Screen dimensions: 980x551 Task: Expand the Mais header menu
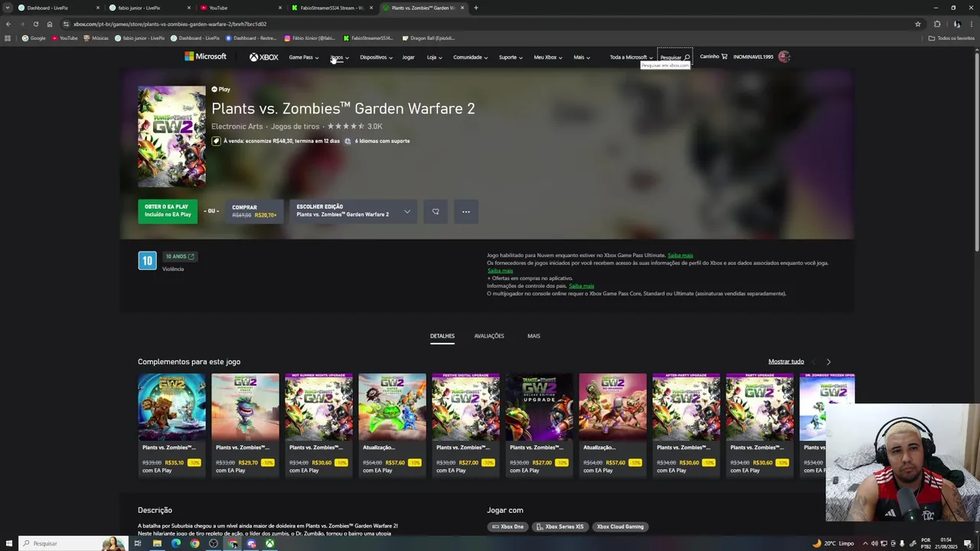(582, 57)
